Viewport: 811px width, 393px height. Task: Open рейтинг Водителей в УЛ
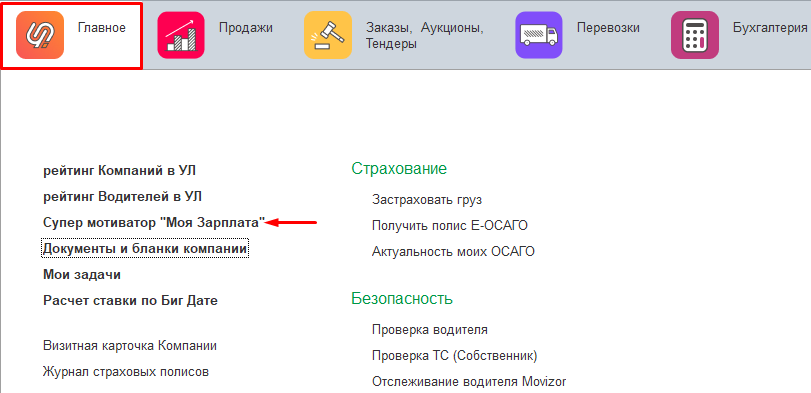tap(123, 196)
